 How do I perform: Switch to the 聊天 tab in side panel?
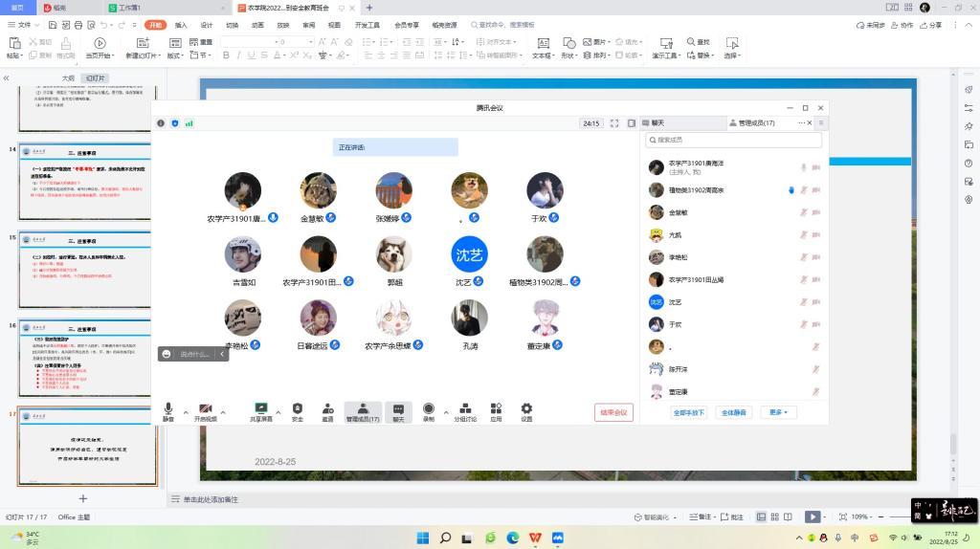657,123
